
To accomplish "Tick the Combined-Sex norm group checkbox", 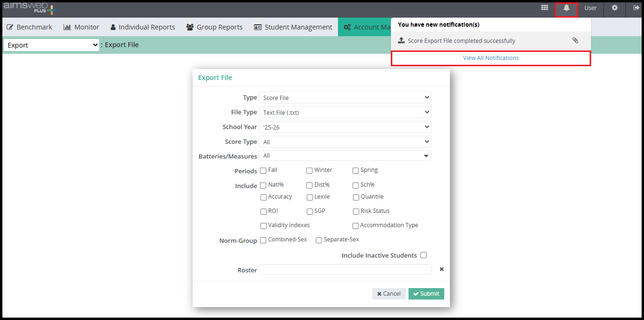I will 263,240.
